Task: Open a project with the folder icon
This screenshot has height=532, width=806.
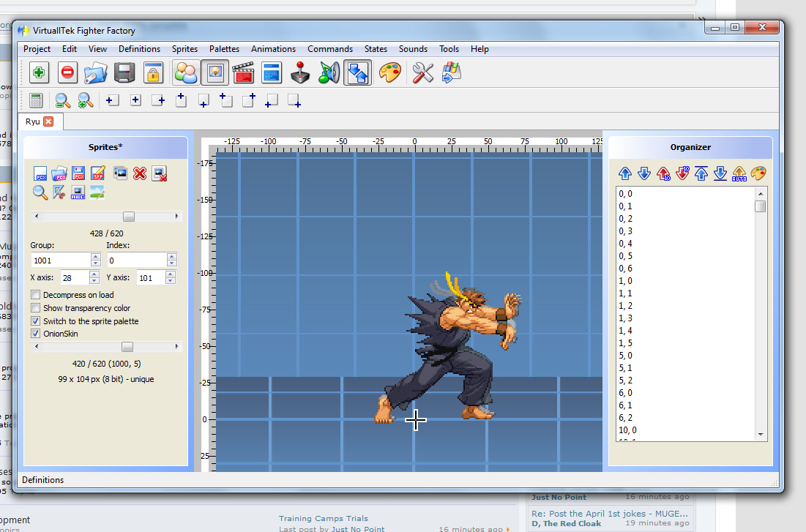Action: (96, 72)
